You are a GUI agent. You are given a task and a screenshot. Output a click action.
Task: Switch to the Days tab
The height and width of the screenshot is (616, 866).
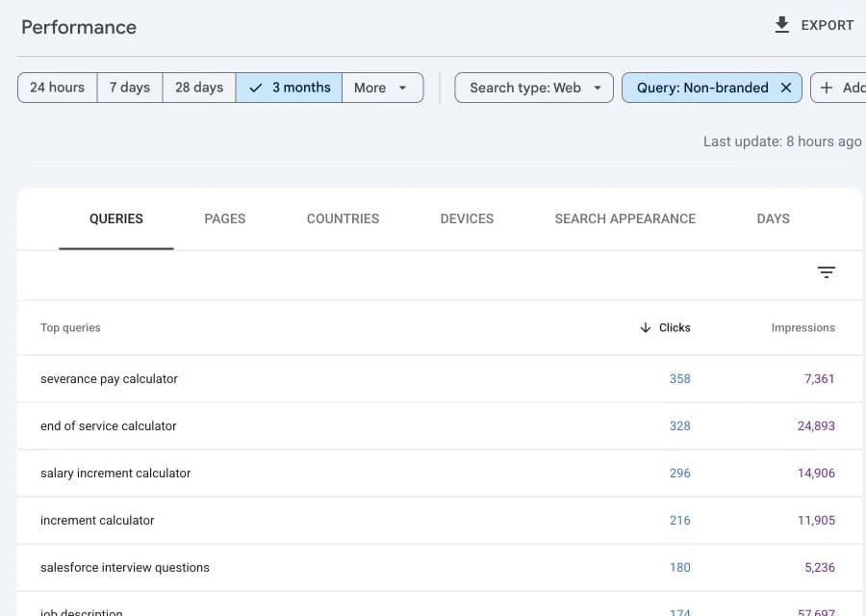click(x=774, y=218)
